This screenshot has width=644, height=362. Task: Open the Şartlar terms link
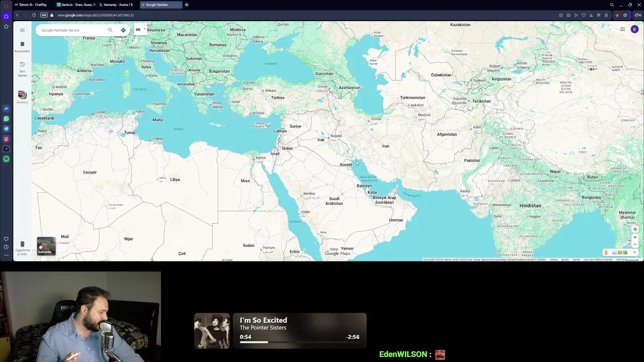[566, 259]
